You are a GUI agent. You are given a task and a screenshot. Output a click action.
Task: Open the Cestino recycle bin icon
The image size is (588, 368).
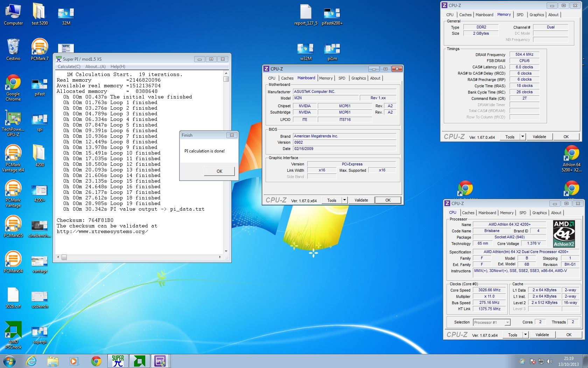click(x=13, y=50)
